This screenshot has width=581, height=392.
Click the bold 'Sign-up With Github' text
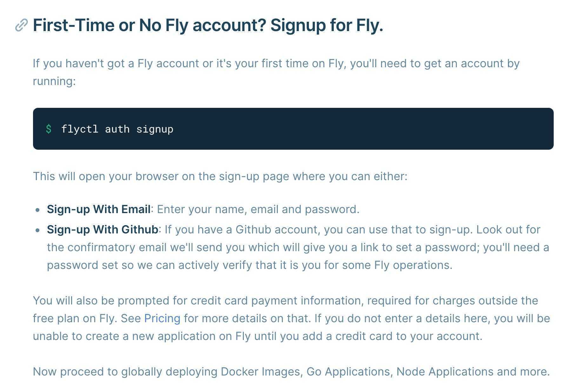(x=103, y=229)
